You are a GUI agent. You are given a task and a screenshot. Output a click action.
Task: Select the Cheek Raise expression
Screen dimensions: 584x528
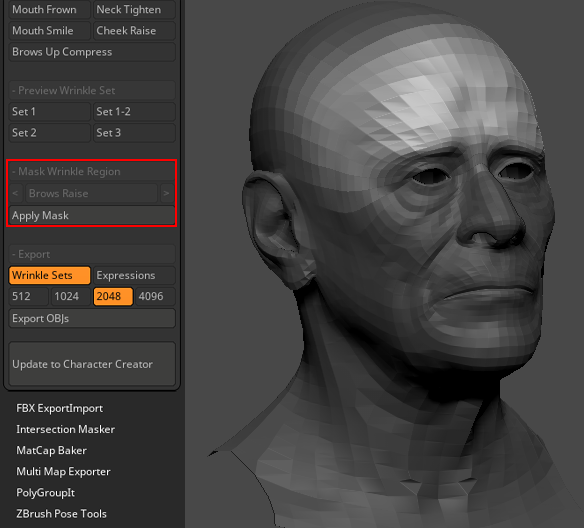[x=134, y=31]
